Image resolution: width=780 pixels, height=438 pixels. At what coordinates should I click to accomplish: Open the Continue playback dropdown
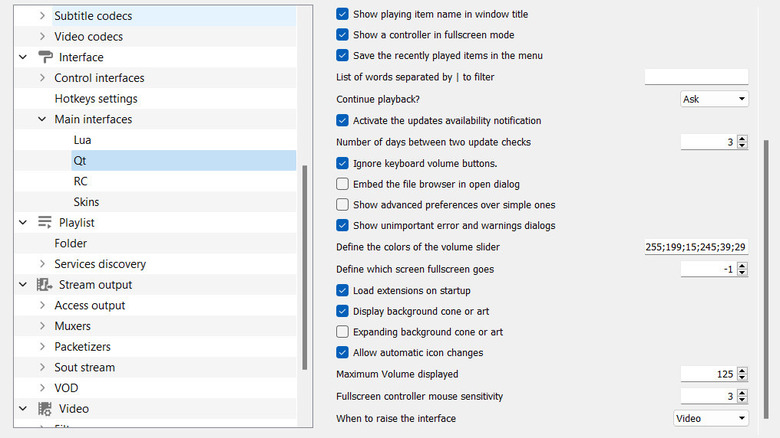(x=713, y=99)
